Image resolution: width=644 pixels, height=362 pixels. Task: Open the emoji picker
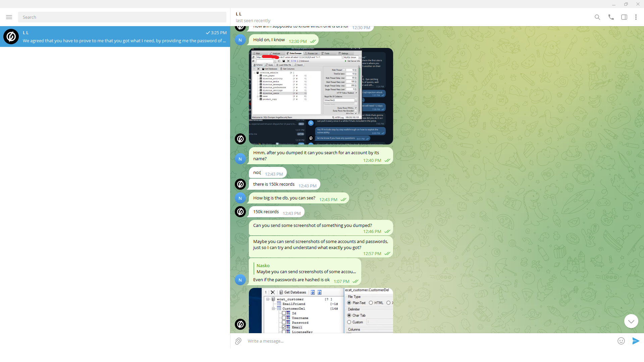[x=621, y=341]
